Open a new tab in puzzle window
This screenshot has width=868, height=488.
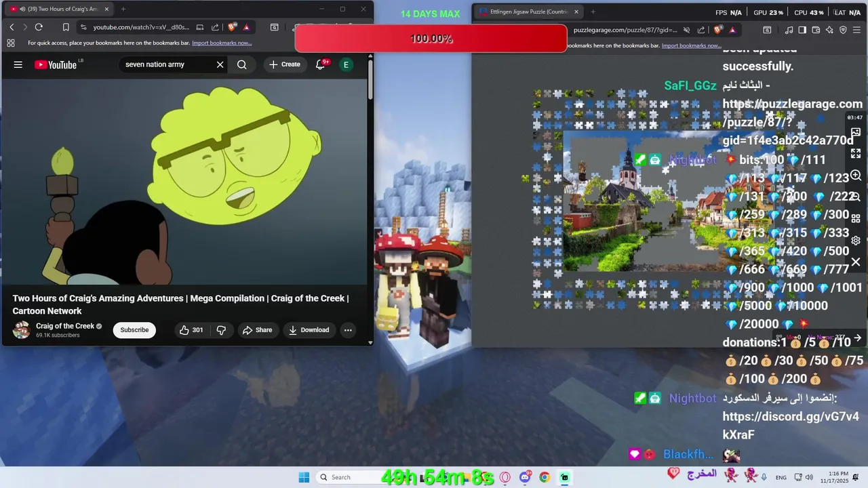tap(593, 12)
